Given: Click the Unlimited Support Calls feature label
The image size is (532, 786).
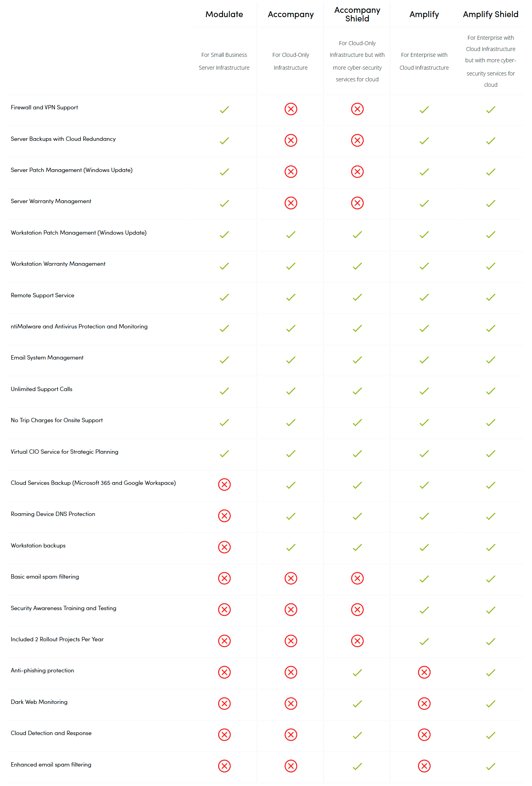Looking at the screenshot, I should [42, 389].
